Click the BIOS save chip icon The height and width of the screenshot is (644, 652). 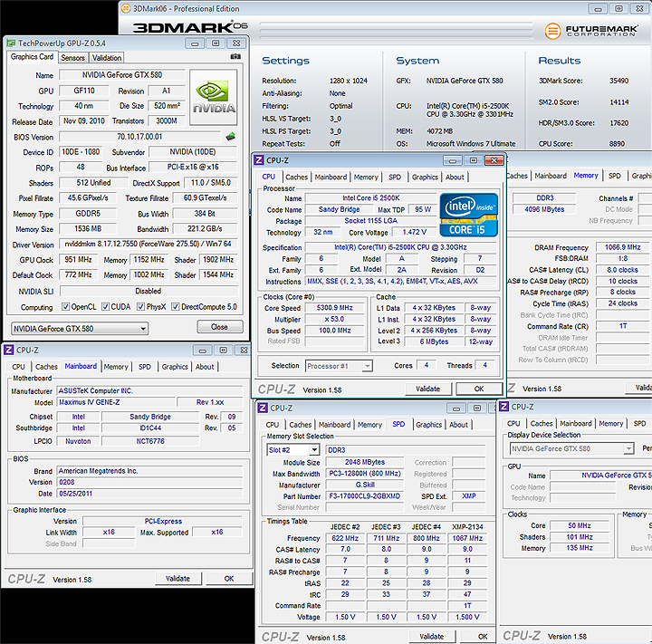click(x=230, y=137)
